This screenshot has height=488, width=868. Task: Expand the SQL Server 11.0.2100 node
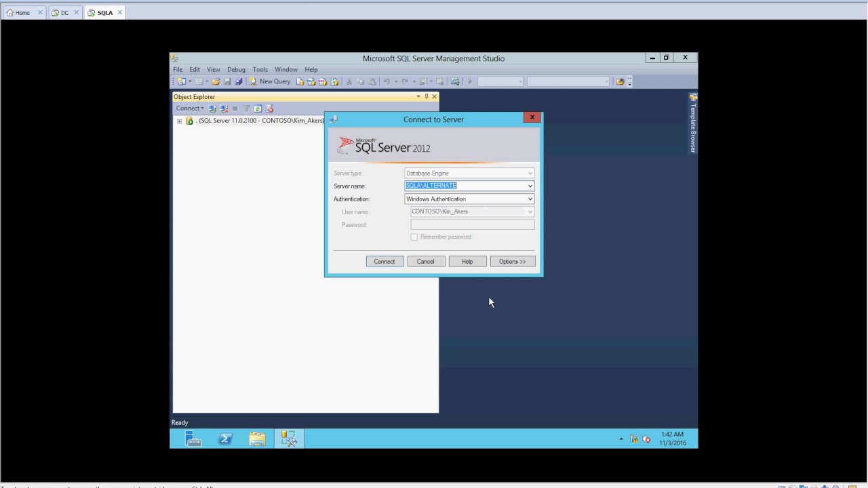pos(179,121)
